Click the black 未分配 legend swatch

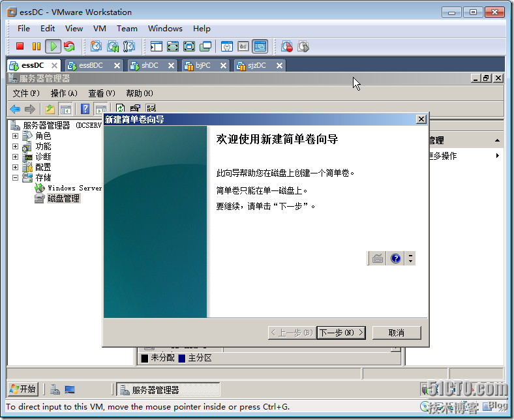tap(145, 358)
